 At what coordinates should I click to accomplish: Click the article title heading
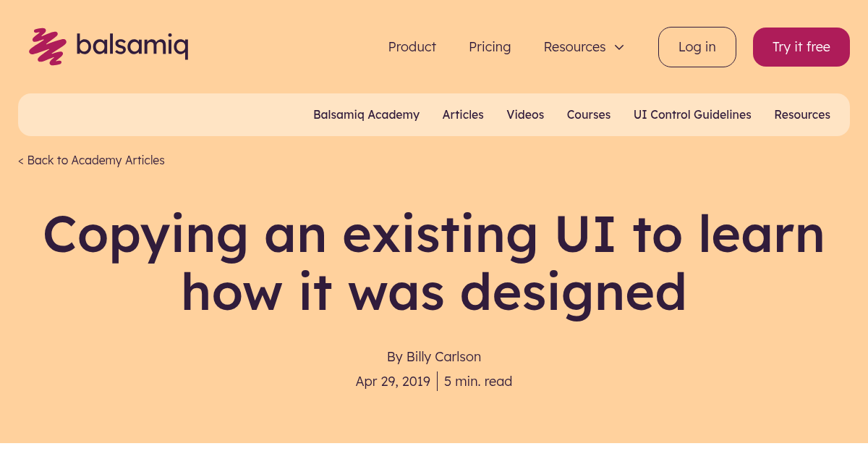coord(434,263)
